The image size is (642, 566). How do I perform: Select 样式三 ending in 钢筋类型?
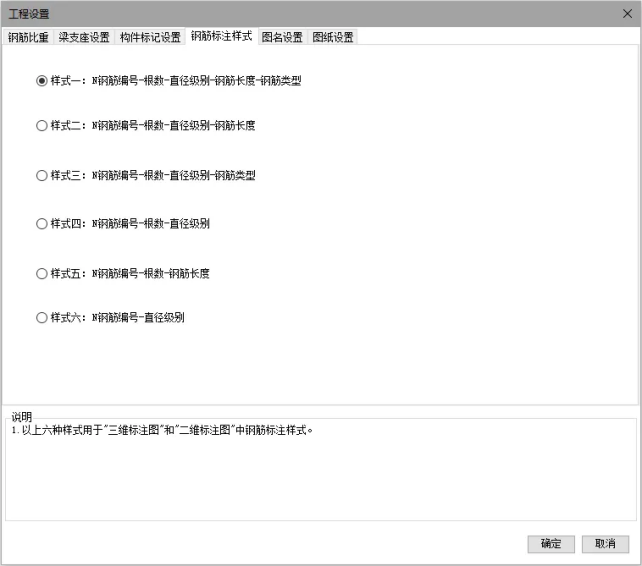pos(42,175)
